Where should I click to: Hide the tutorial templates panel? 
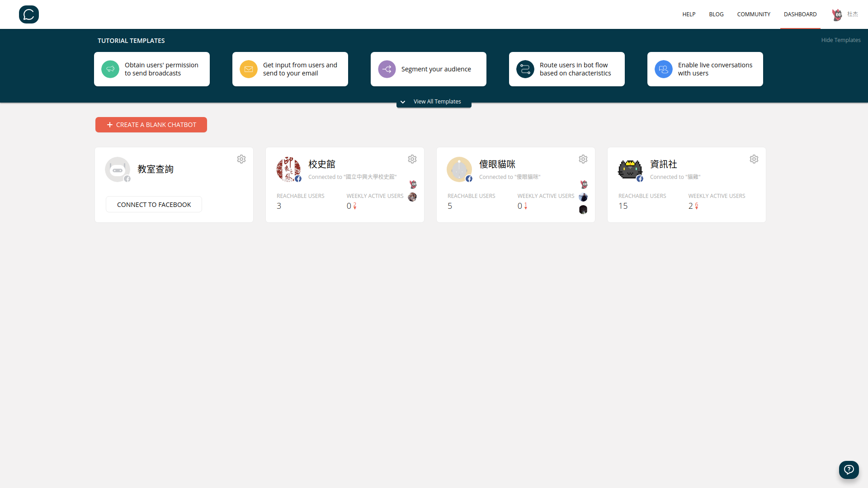(840, 40)
